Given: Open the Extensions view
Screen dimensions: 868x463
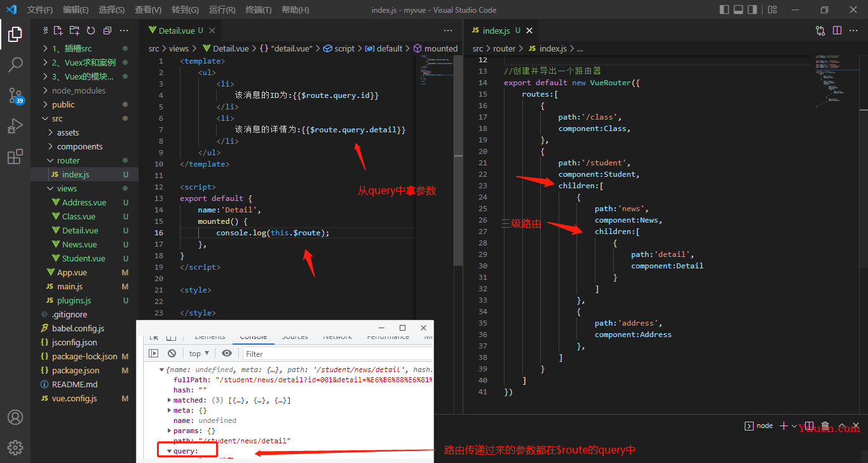Looking at the screenshot, I should click(15, 156).
